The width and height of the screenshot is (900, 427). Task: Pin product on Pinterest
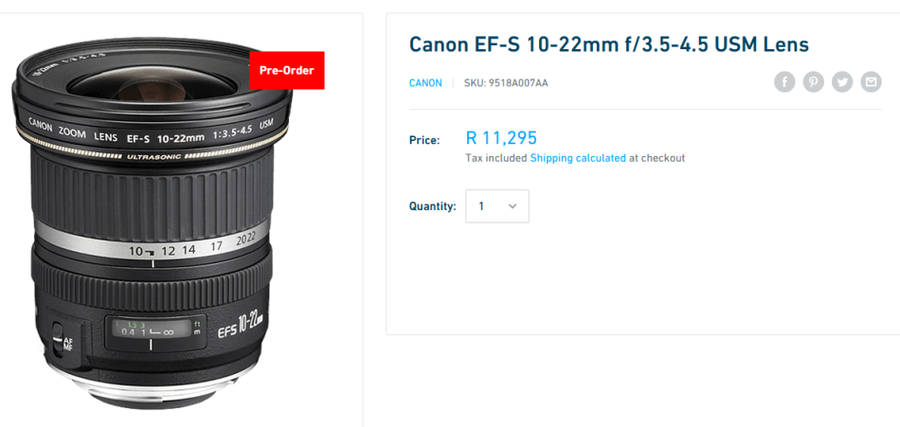pos(813,82)
